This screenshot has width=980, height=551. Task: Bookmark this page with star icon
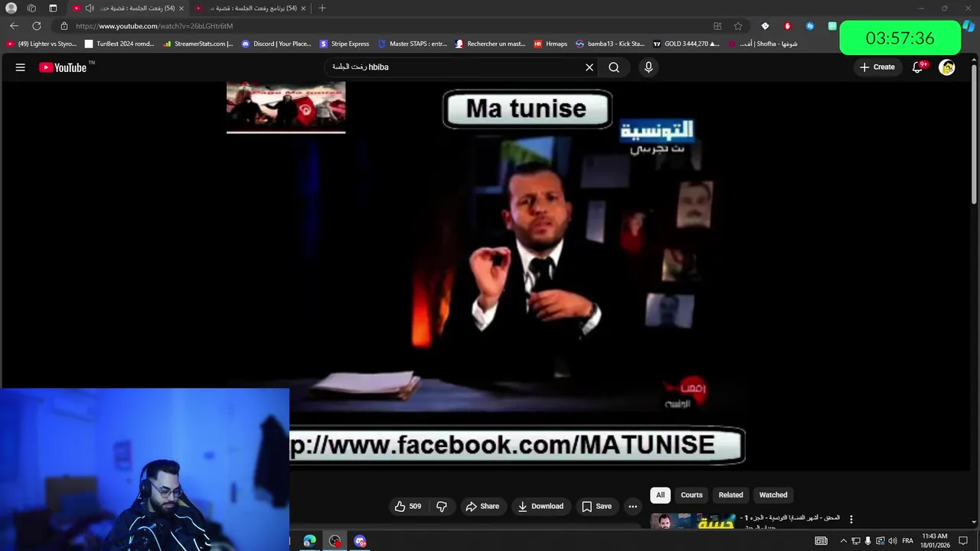tap(738, 26)
